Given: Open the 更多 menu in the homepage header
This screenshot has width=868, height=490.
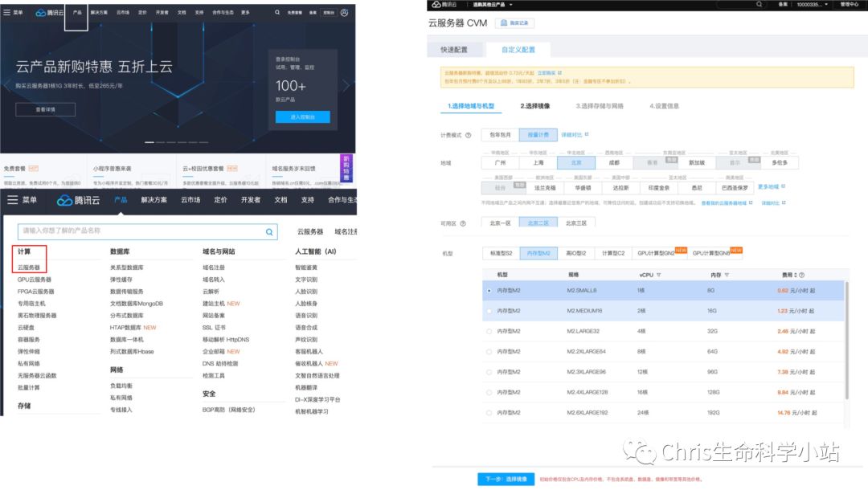Looking at the screenshot, I should click(x=245, y=12).
